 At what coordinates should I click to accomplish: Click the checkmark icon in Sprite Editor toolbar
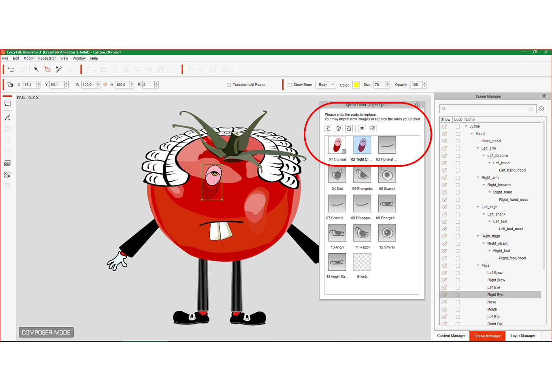373,129
